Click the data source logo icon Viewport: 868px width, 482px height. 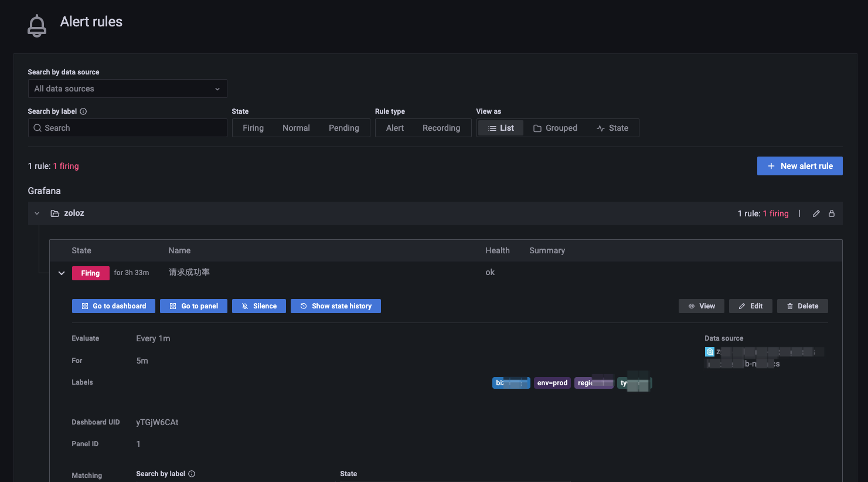(x=710, y=352)
